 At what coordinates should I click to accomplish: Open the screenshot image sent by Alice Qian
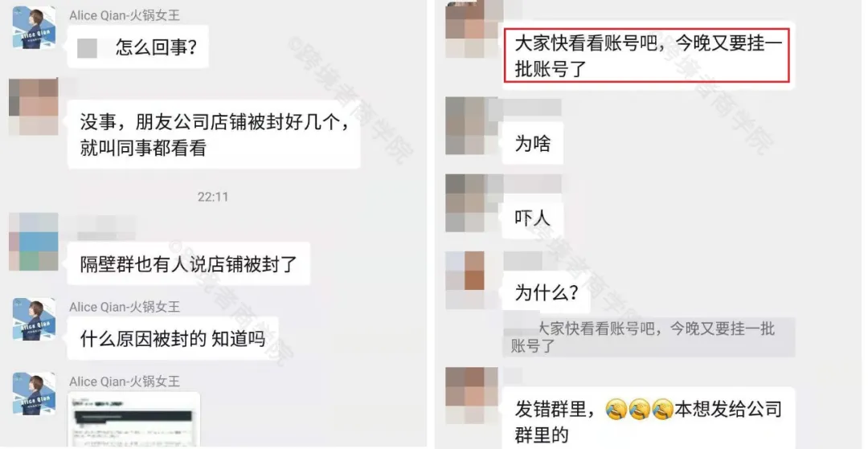coord(133,419)
